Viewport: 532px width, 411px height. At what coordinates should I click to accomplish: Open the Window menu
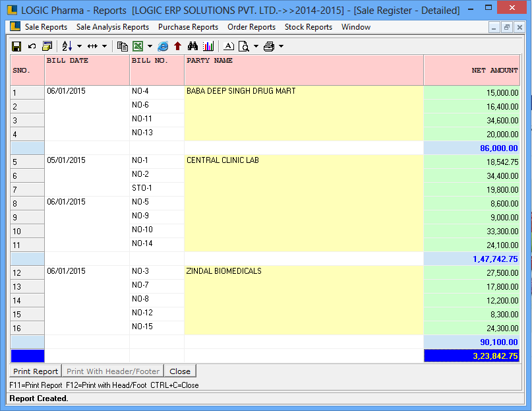point(356,27)
